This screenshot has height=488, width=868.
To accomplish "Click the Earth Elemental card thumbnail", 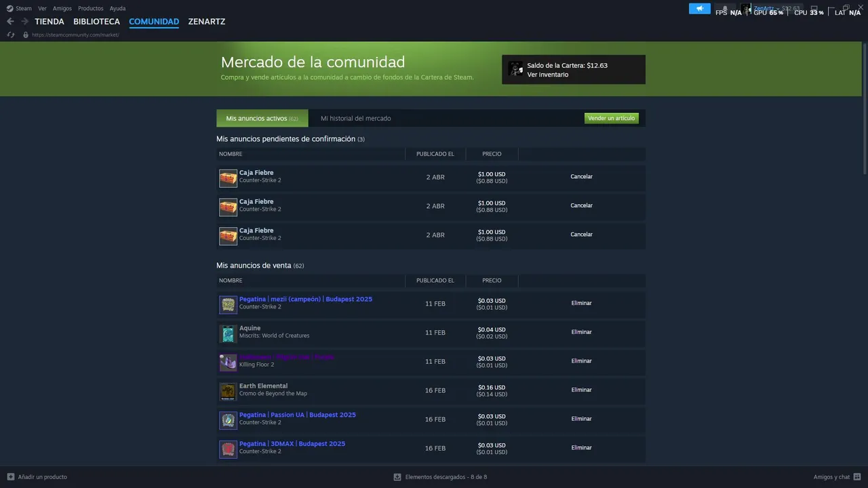I will 228,392.
